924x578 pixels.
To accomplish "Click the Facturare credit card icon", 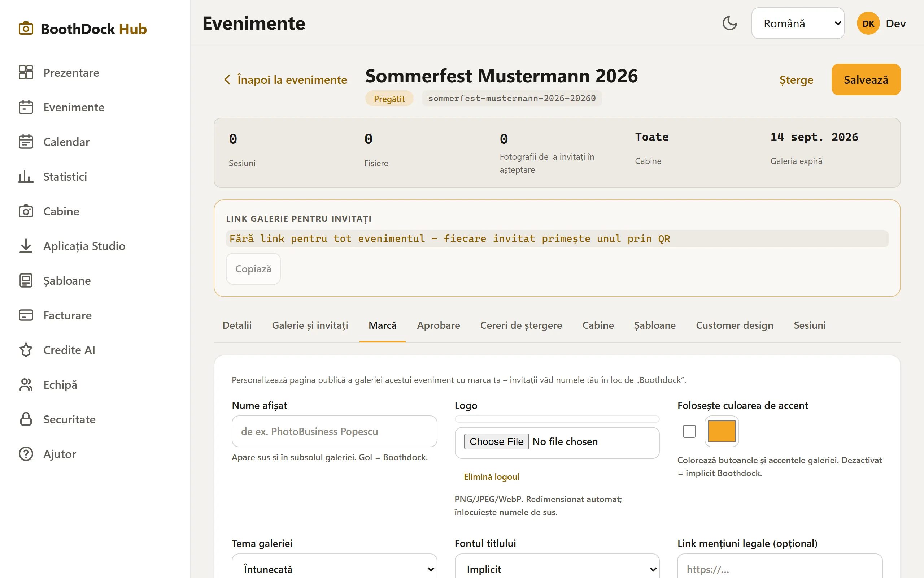I will (26, 315).
